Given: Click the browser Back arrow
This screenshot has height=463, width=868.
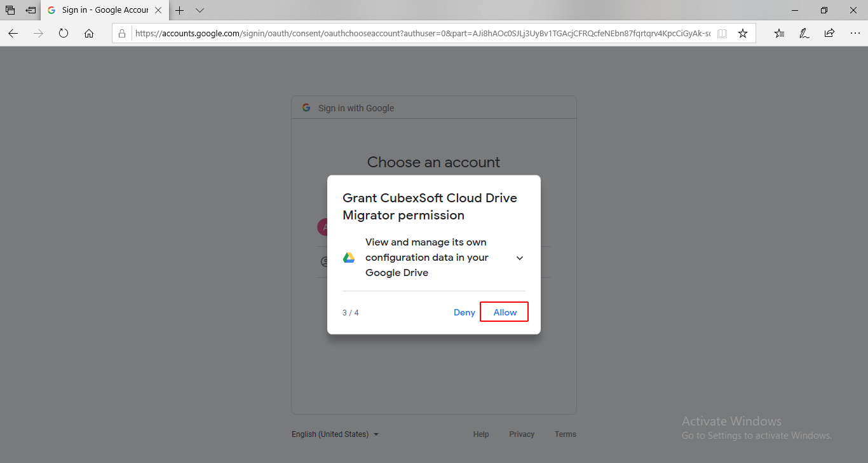Looking at the screenshot, I should pyautogui.click(x=13, y=34).
